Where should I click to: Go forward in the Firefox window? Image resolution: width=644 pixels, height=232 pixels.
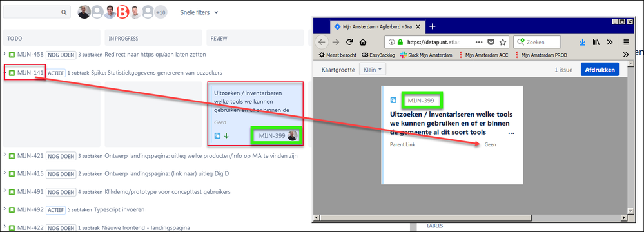coord(336,42)
